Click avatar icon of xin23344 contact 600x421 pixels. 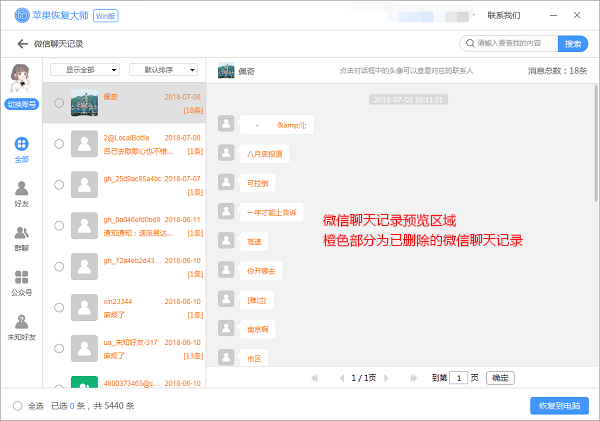point(85,308)
